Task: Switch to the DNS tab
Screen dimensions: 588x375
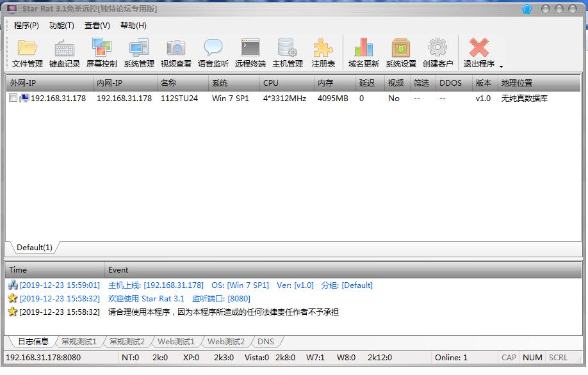Action: coord(266,342)
